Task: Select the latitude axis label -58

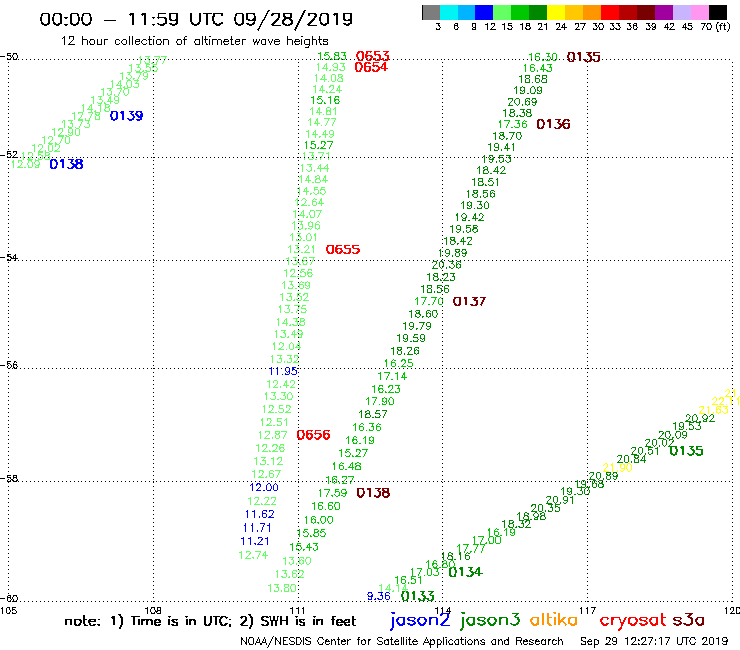Action: pos(9,479)
